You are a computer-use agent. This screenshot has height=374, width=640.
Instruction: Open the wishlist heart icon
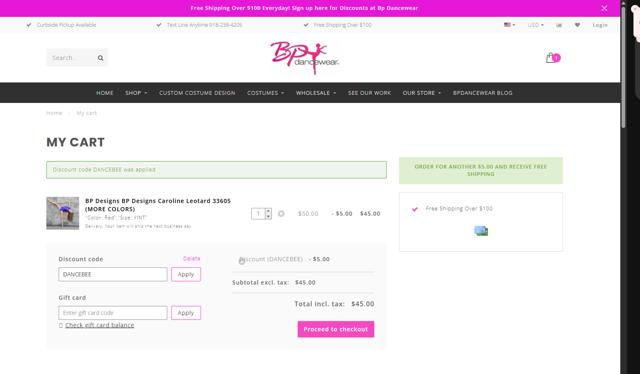pyautogui.click(x=577, y=25)
